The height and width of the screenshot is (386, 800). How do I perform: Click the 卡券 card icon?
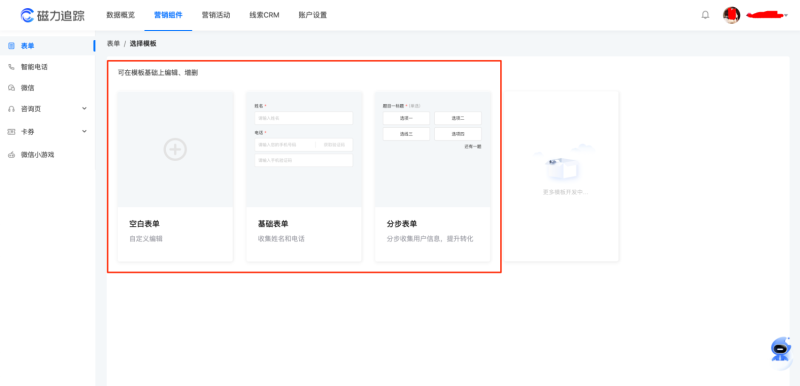[11, 132]
